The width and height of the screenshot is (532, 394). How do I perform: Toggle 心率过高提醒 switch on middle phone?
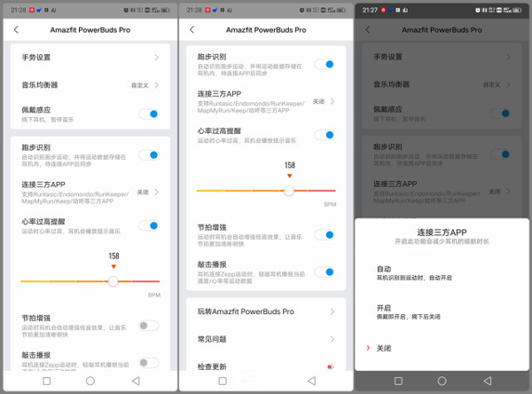(x=325, y=135)
